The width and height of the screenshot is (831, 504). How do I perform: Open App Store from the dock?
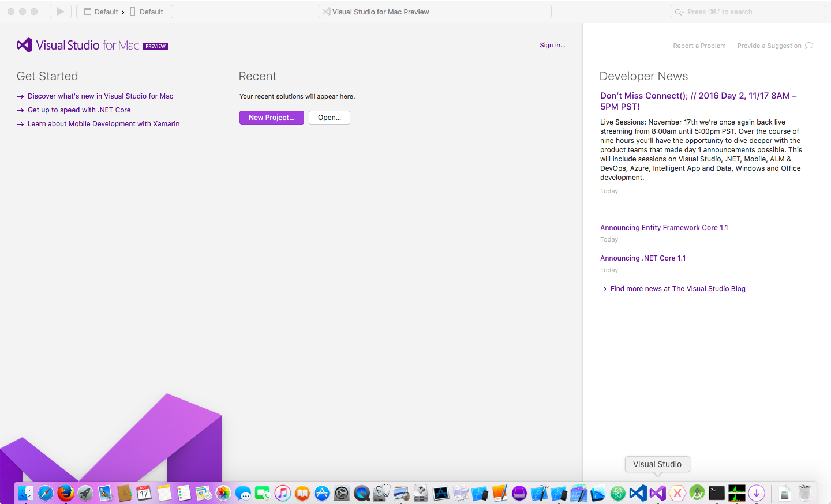[322, 493]
